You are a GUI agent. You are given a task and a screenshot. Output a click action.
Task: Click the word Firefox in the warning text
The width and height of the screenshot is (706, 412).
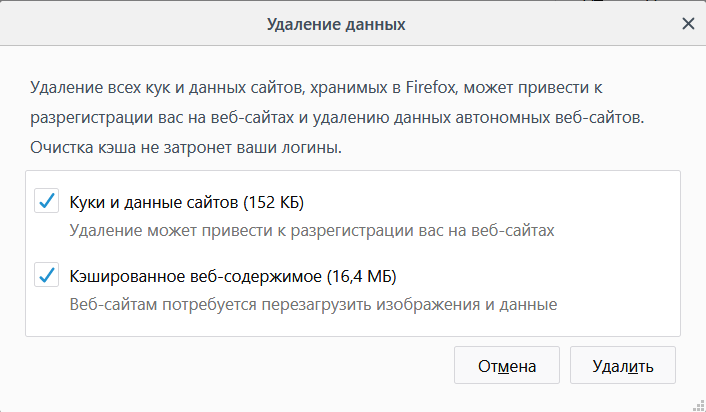click(430, 88)
